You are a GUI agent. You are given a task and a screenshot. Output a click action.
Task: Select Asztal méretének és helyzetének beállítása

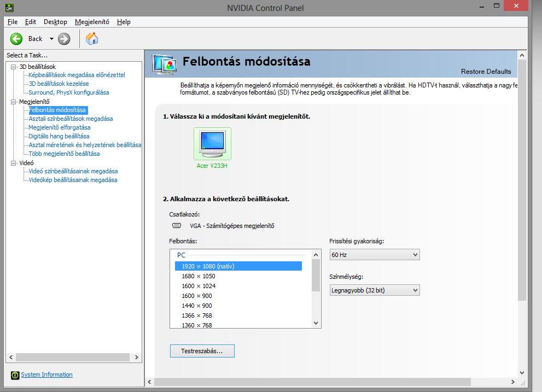pyautogui.click(x=85, y=145)
